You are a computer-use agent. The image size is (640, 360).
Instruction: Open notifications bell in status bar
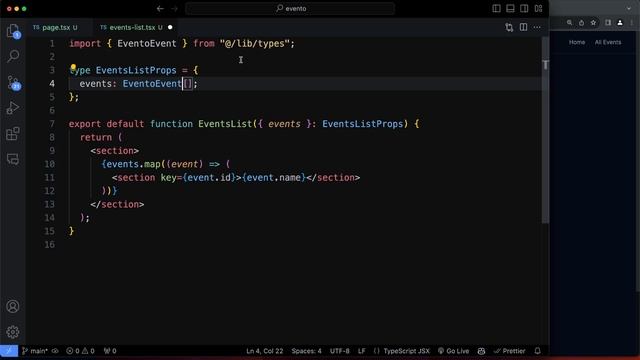(x=538, y=351)
